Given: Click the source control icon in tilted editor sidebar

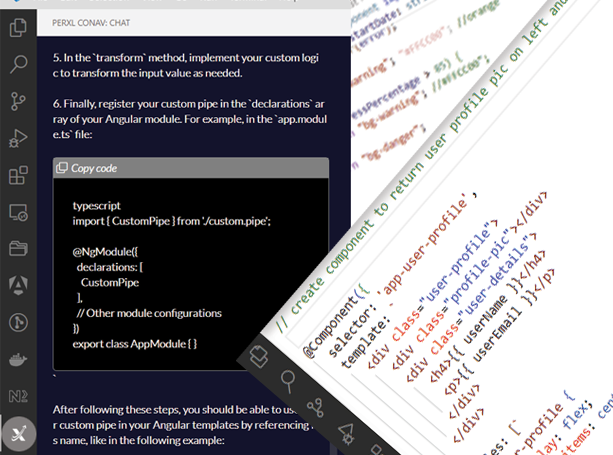Looking at the screenshot, I should coord(315,406).
